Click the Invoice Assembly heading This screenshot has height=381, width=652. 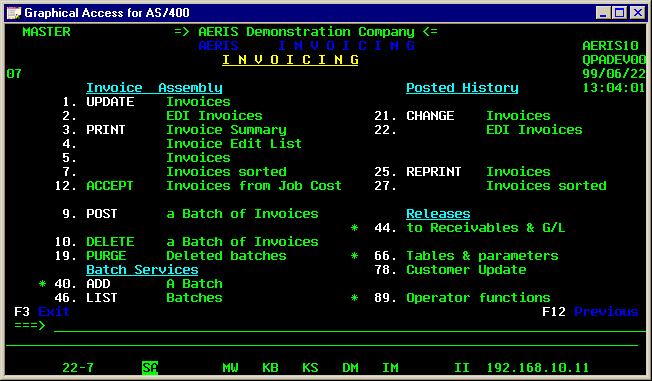[x=154, y=88]
